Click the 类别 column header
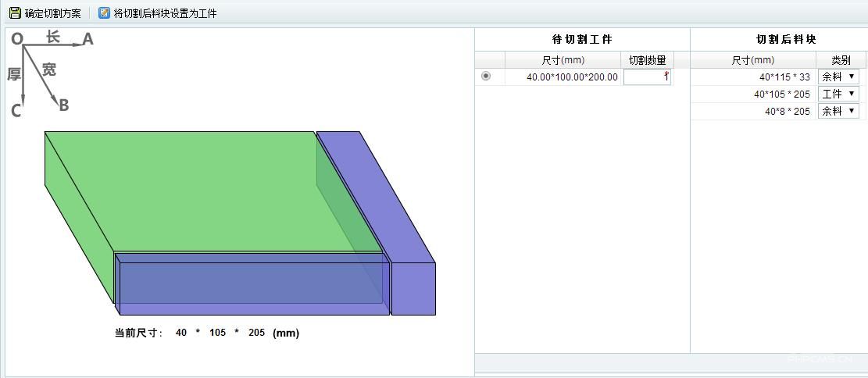 click(x=841, y=60)
